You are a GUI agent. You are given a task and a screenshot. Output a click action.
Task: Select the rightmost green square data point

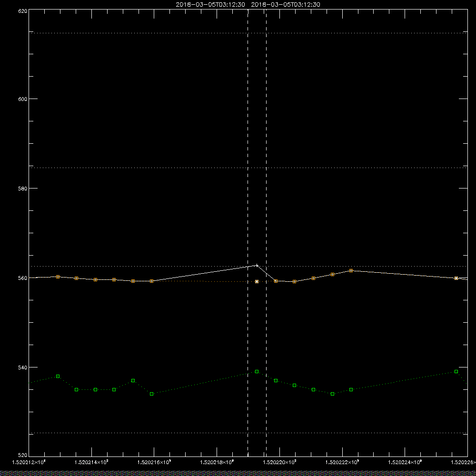[x=456, y=372]
